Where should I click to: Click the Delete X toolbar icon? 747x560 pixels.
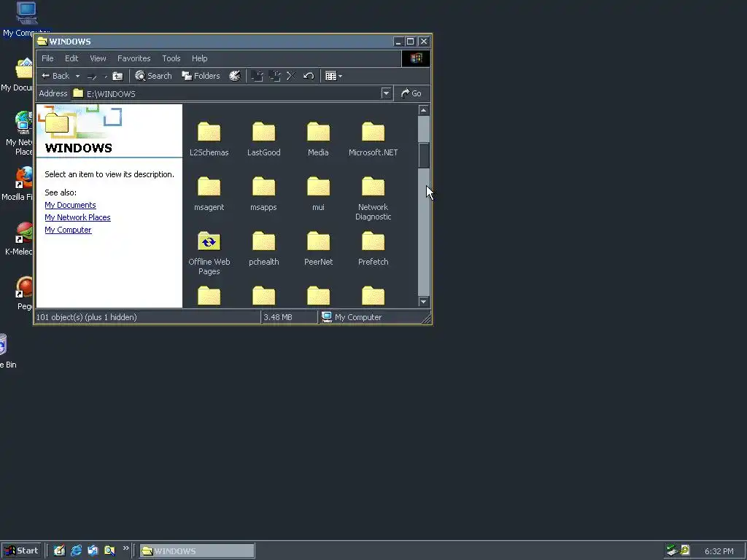(x=291, y=76)
